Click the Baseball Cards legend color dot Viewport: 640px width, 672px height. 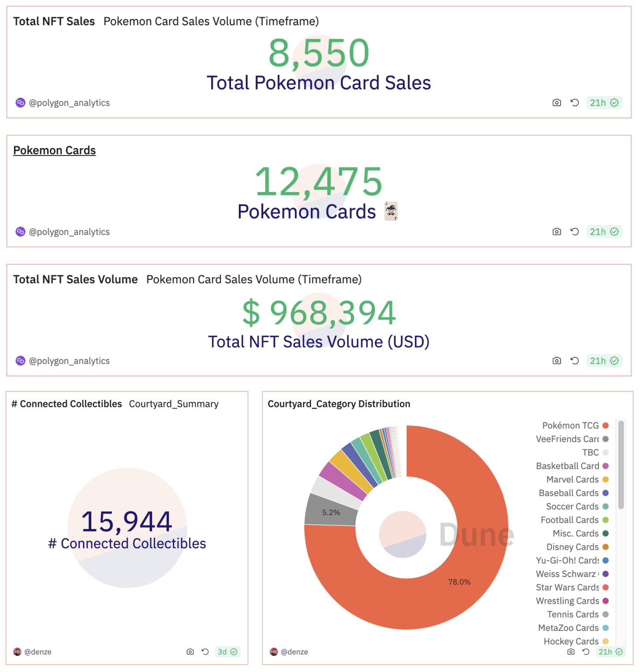coord(605,493)
